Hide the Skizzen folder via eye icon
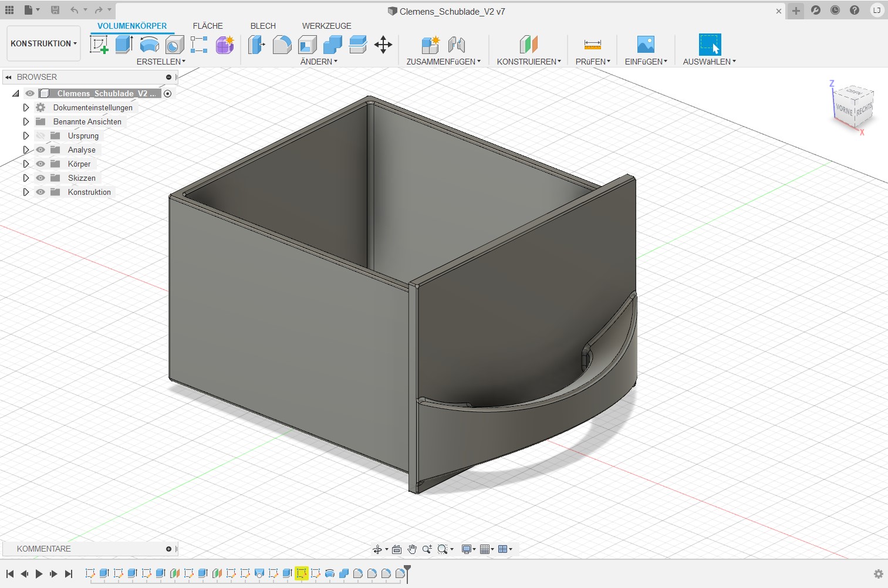The image size is (888, 588). coord(40,178)
